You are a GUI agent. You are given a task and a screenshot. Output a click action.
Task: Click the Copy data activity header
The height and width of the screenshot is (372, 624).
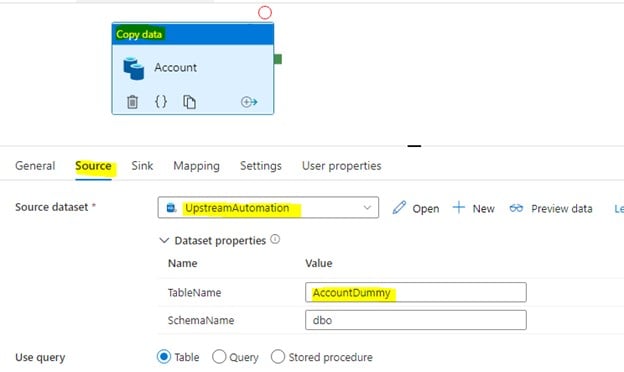tap(193, 34)
